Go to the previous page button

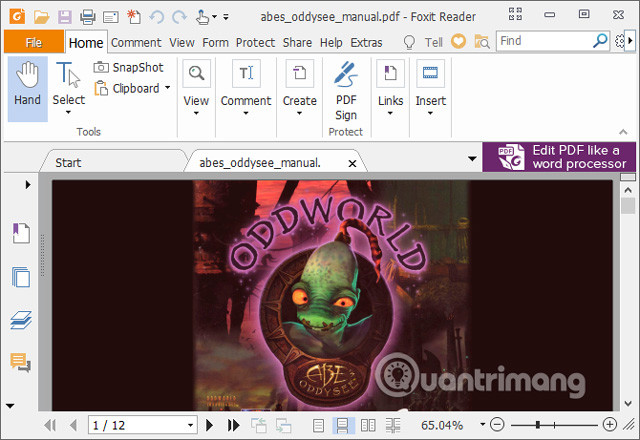tap(73, 425)
